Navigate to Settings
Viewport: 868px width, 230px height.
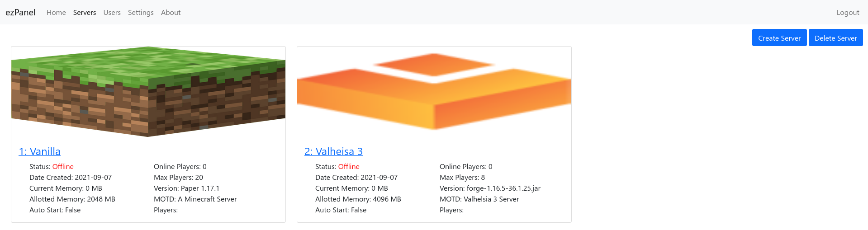(141, 13)
